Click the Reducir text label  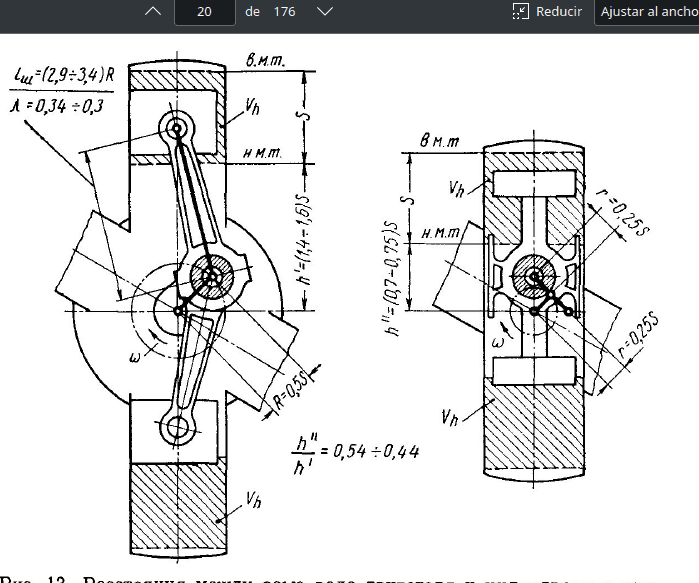559,12
